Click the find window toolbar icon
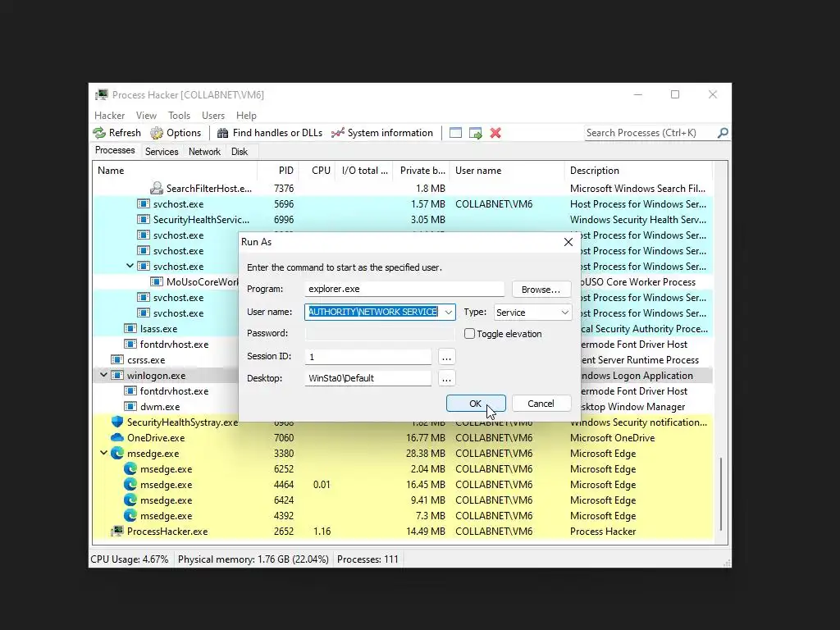Viewport: 840px width, 630px height. point(455,133)
